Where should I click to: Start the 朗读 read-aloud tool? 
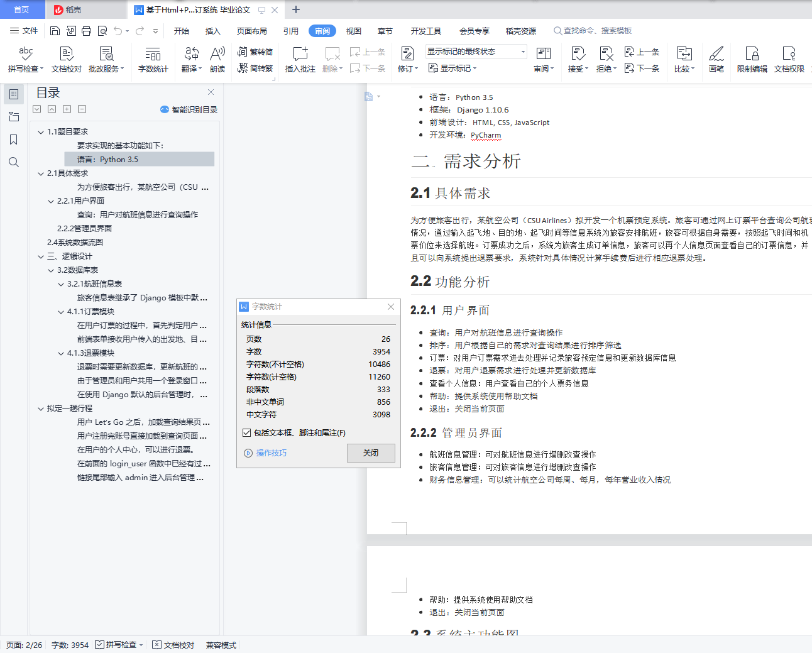217,60
